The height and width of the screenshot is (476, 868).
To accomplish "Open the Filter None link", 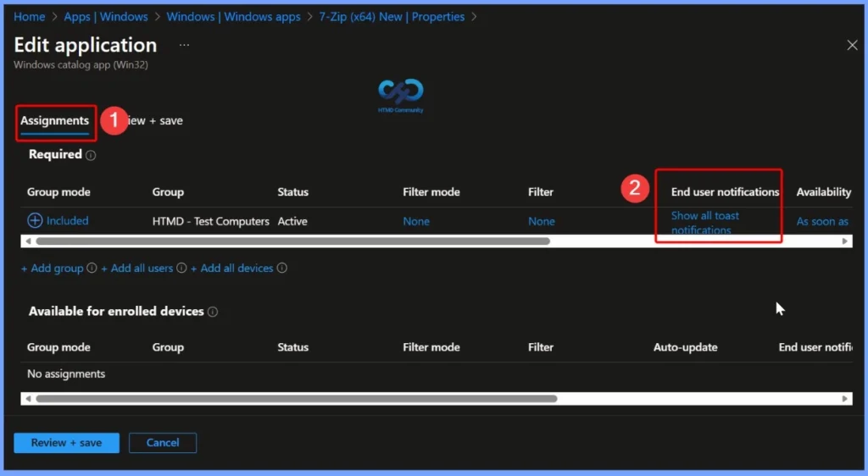I will (542, 221).
